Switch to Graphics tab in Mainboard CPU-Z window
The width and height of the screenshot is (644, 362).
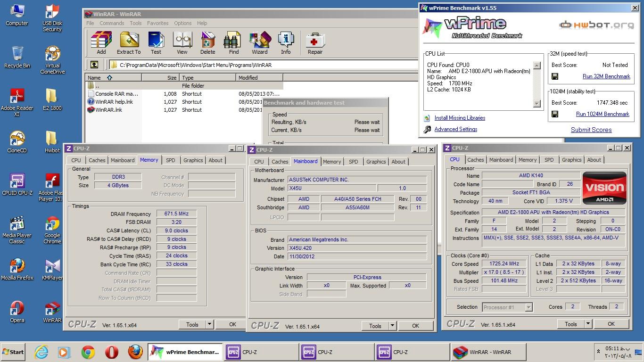[376, 162]
